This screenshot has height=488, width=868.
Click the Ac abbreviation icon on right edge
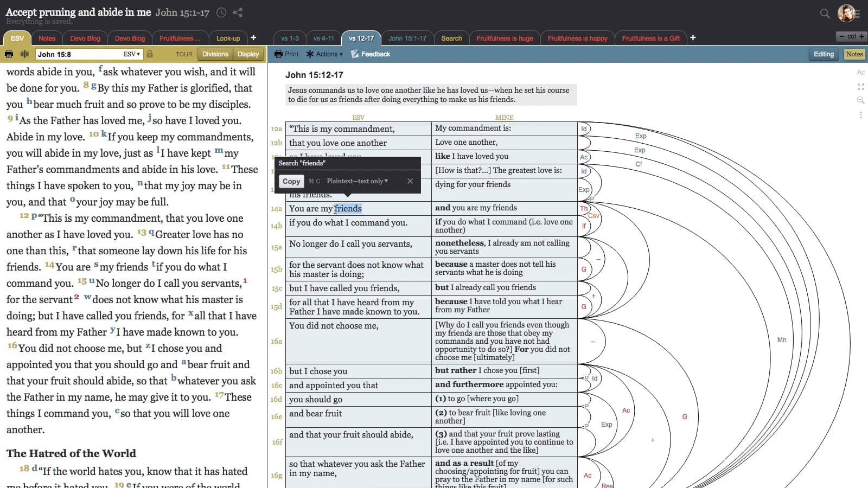tap(861, 73)
